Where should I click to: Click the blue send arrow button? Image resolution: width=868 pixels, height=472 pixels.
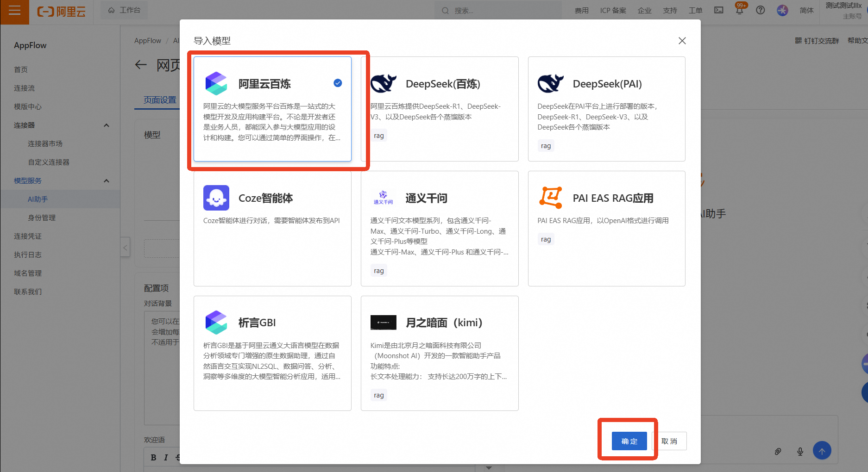tap(822, 451)
